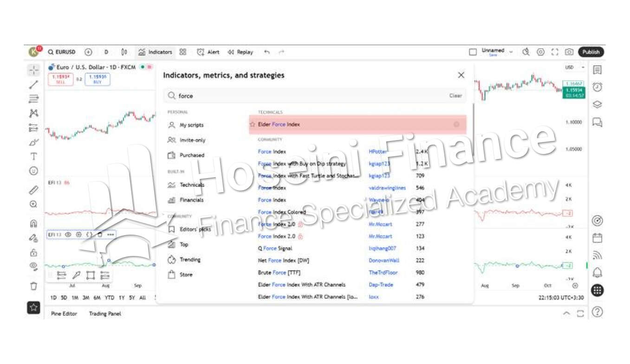Select the trend line drawing tool
The image size is (630, 364).
coord(33,84)
